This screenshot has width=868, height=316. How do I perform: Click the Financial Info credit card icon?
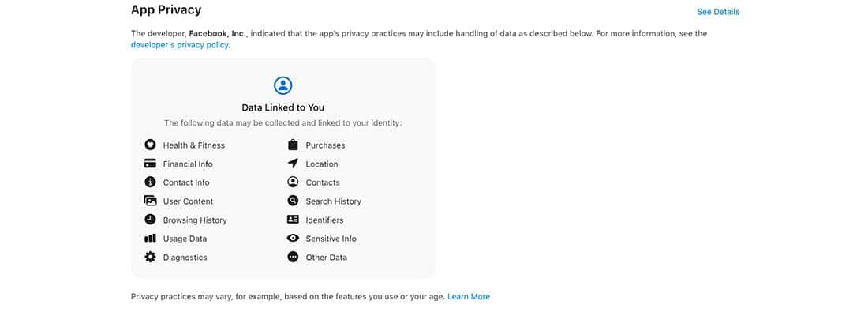tap(150, 164)
